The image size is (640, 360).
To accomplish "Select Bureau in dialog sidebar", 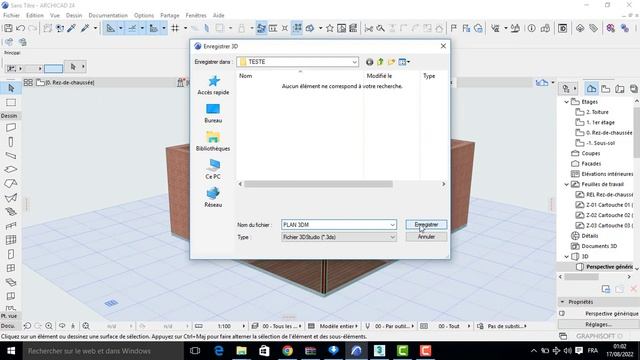I will pyautogui.click(x=213, y=113).
